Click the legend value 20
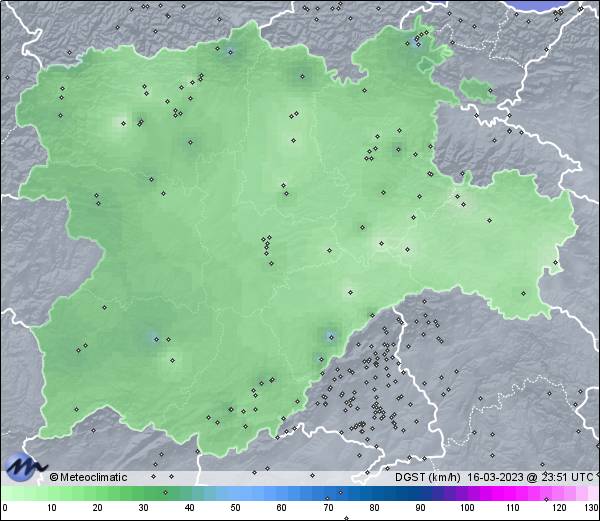600x521 pixels. pos(98,508)
